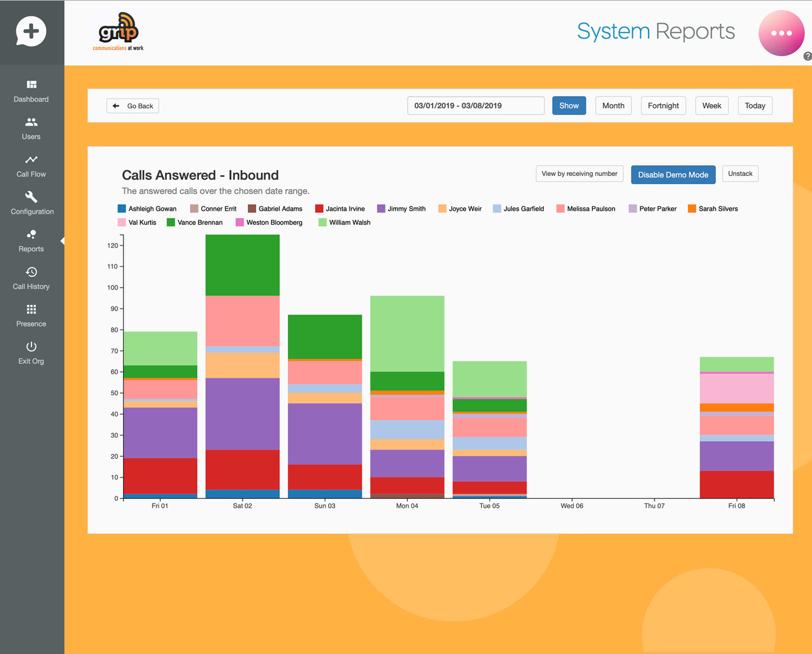Image resolution: width=812 pixels, height=654 pixels.
Task: Toggle Vance Brennan legend entry
Action: tap(194, 222)
